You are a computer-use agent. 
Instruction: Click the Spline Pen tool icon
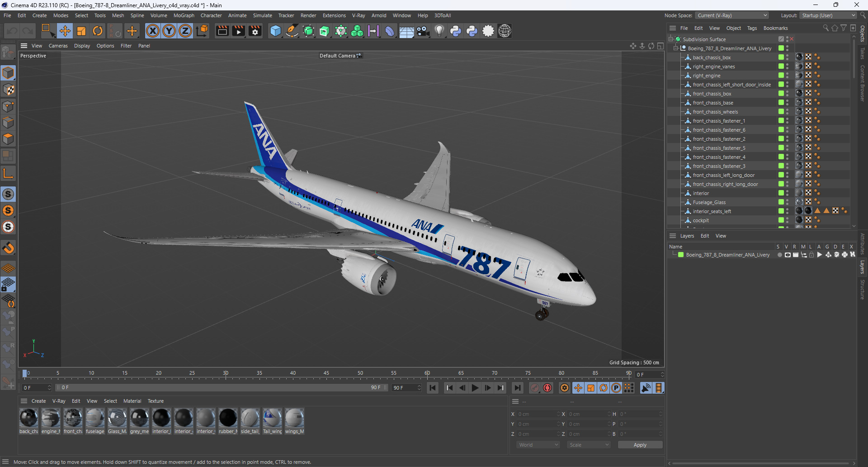click(292, 31)
